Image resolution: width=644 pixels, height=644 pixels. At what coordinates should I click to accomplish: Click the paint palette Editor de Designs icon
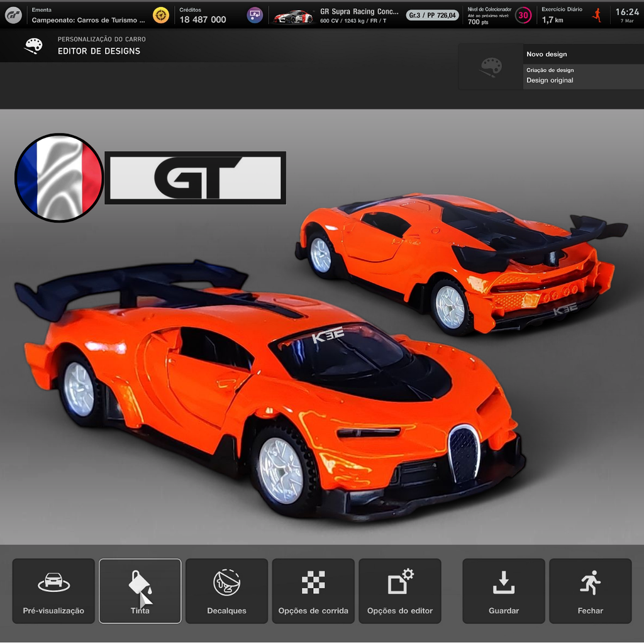click(34, 45)
